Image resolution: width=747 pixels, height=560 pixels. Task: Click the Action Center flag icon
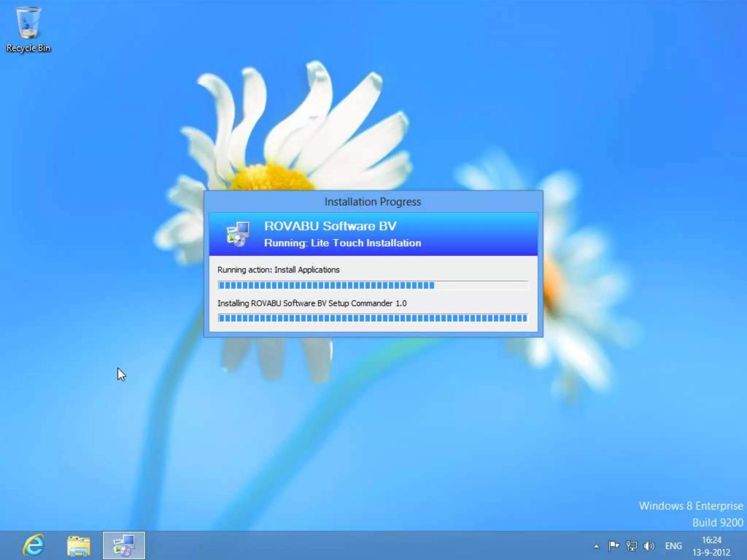(614, 546)
